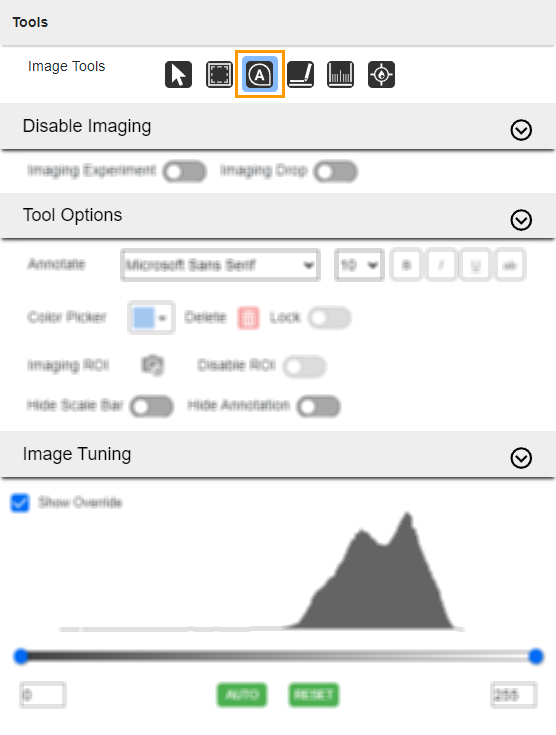Click the red Delete trash icon
The height and width of the screenshot is (735, 556).
click(x=248, y=318)
